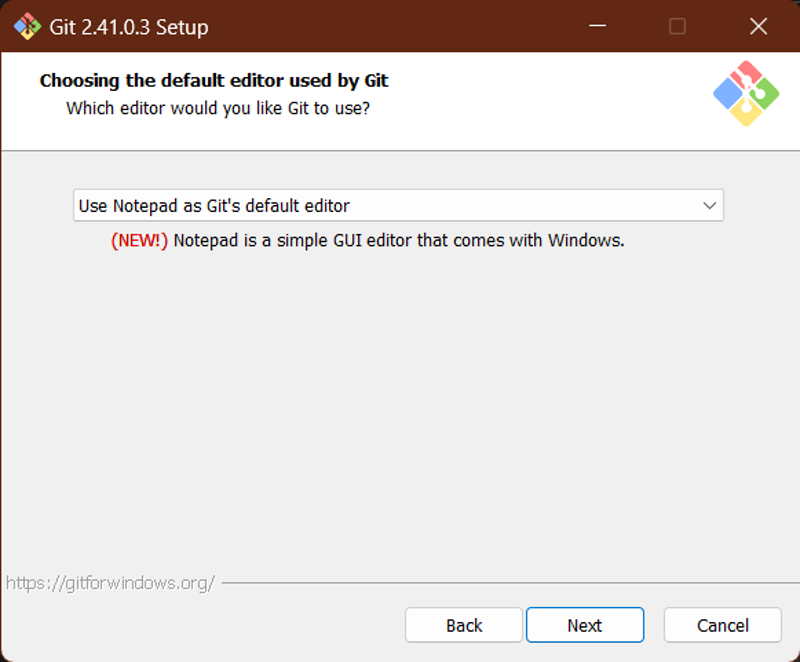
Task: Click the empty gray area of the wizard page
Action: (398, 408)
